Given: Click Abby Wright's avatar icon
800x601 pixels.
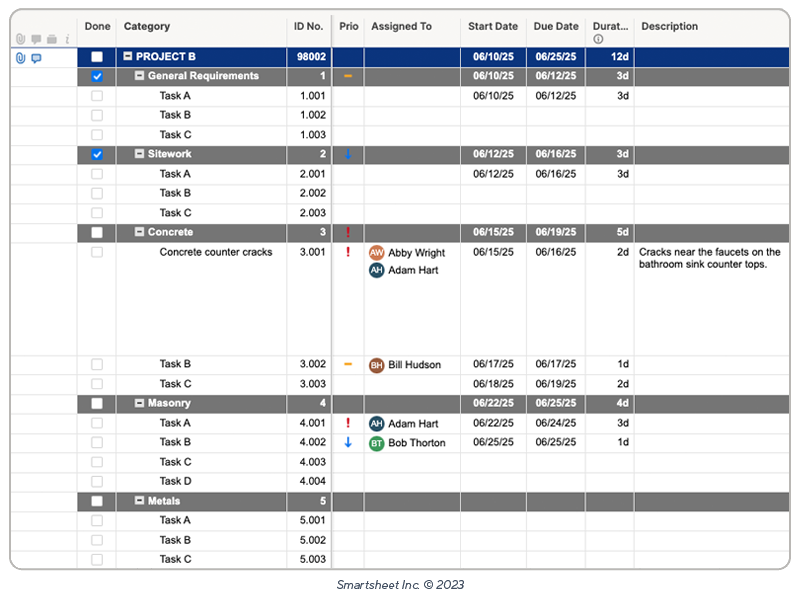Looking at the screenshot, I should coord(378,253).
